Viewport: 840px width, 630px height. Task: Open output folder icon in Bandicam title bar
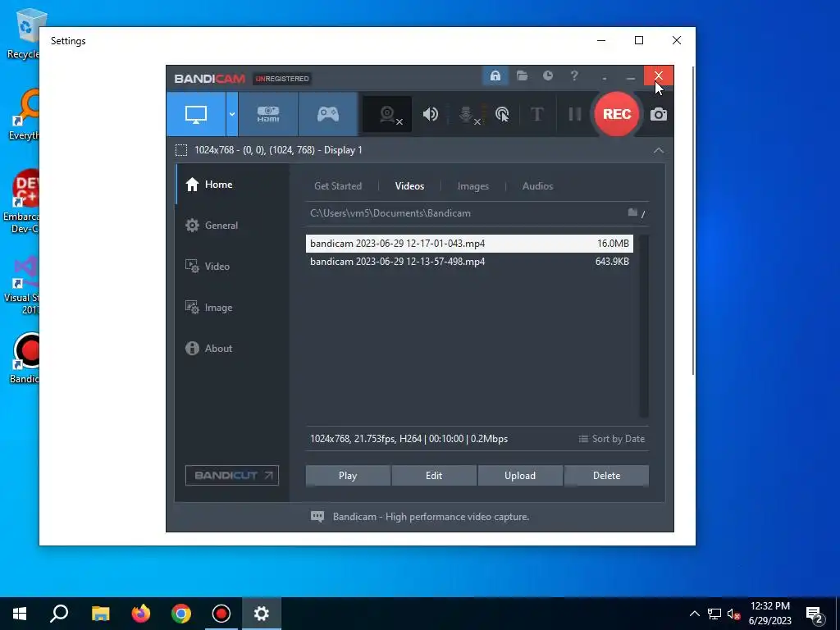click(x=522, y=75)
